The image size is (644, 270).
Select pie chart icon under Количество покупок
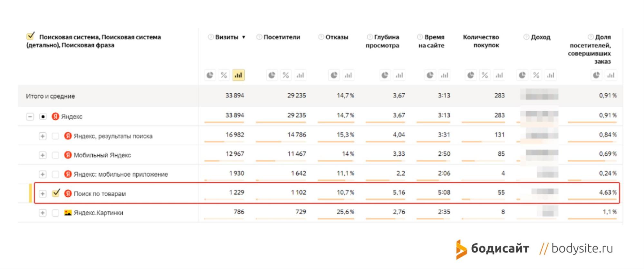click(x=471, y=75)
